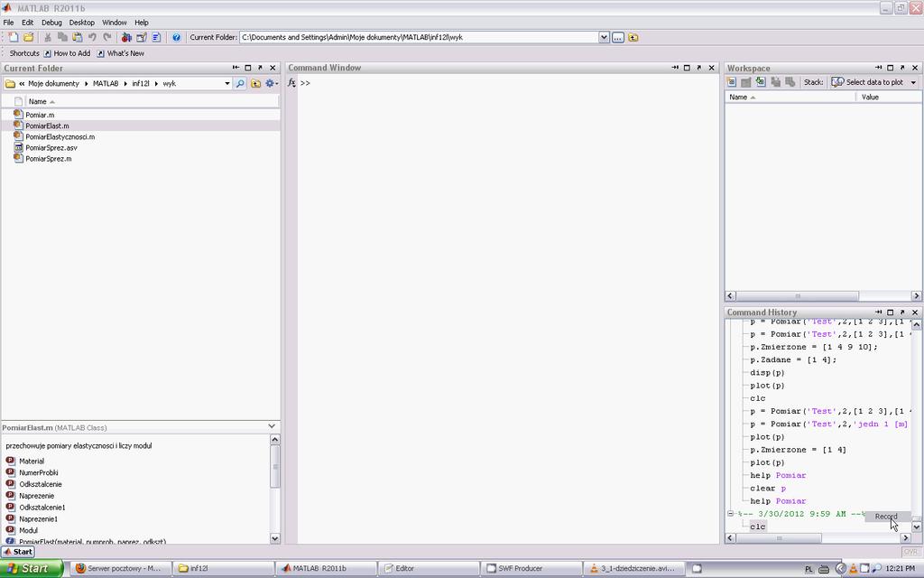Image resolution: width=924 pixels, height=578 pixels.
Task: Maximize the Workspace panel
Action: tap(891, 68)
